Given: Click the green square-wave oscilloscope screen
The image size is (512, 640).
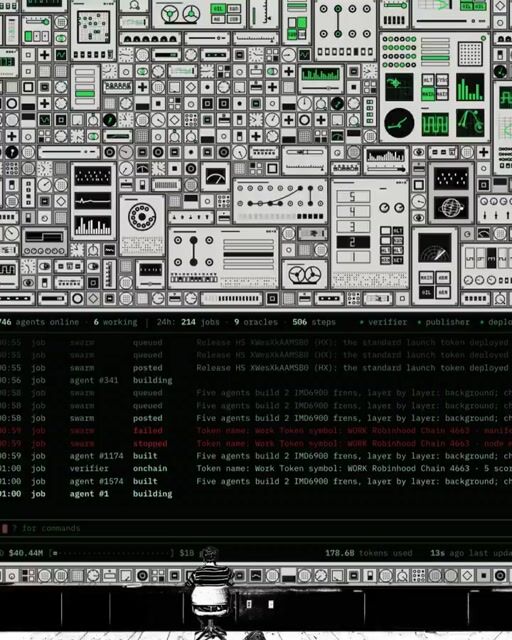Looking at the screenshot, I should pos(435,123).
